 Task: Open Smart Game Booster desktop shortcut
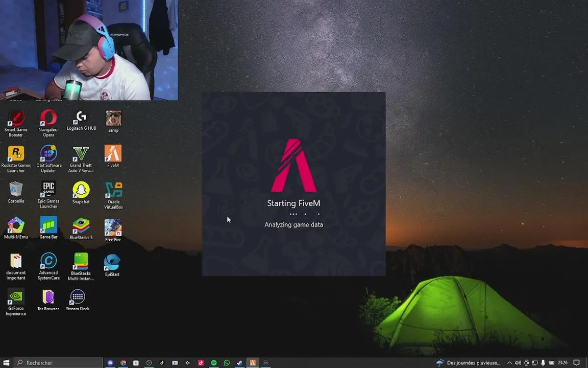coord(16,124)
